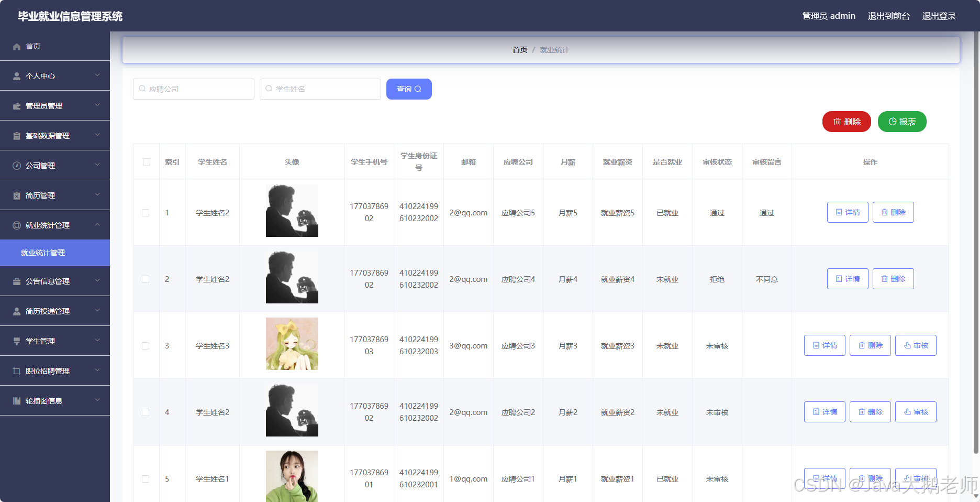This screenshot has height=502, width=980.
Task: Click the search icon in 应聘公司 field
Action: 142,89
